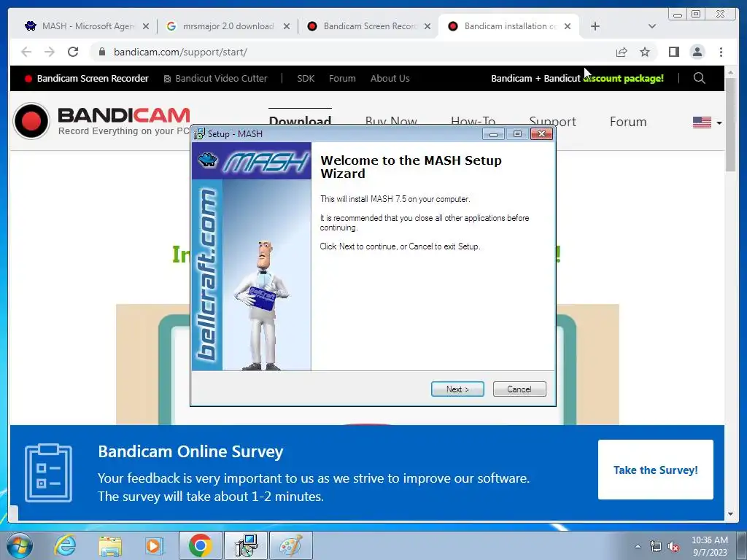This screenshot has height=560, width=747.
Task: Open Forum in the black top bar
Action: point(342,79)
